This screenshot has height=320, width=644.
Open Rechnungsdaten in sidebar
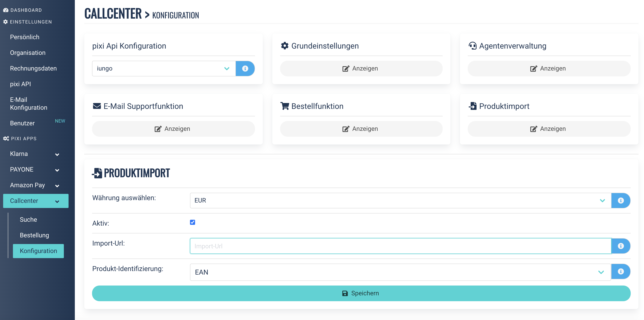[x=33, y=68]
